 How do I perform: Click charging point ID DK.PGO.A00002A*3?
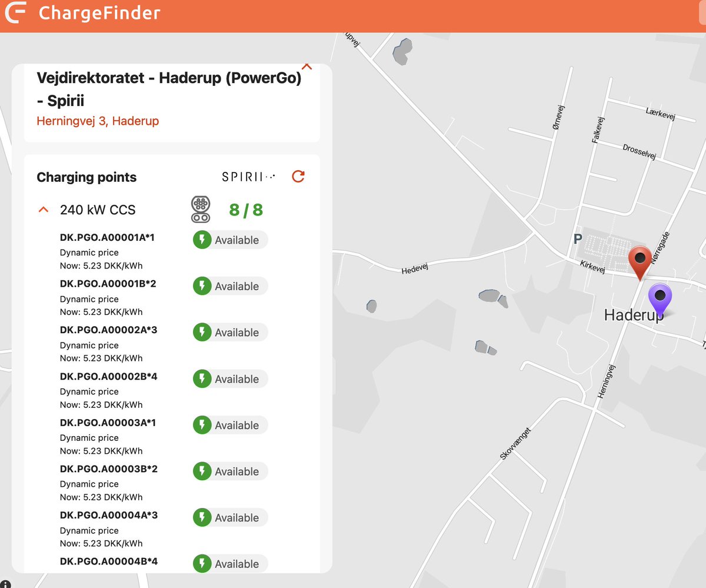click(109, 330)
